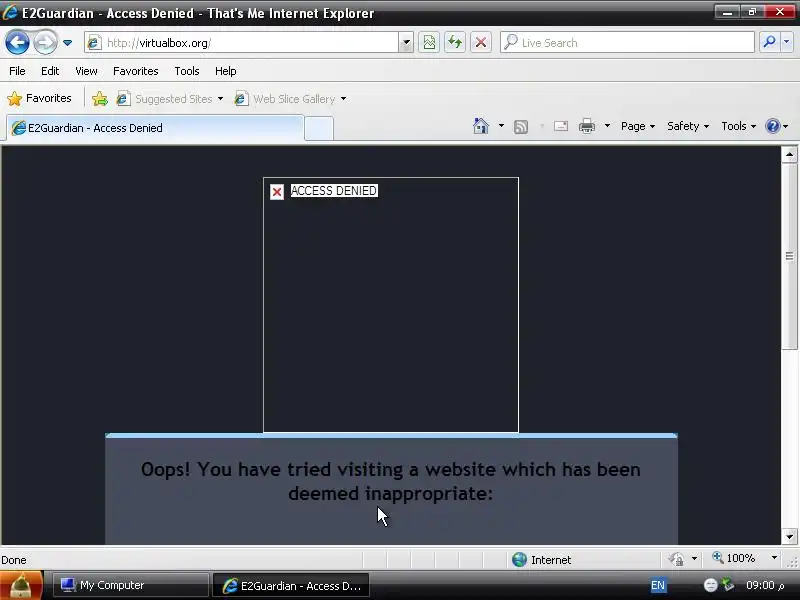Click the Forward navigation arrow
This screenshot has width=800, height=600.
tap(45, 42)
